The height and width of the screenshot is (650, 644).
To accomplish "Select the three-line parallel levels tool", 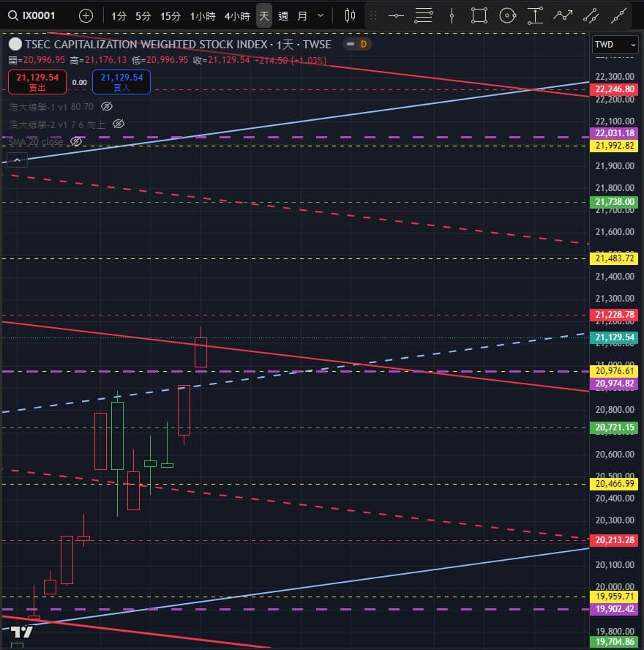I will coord(424,16).
